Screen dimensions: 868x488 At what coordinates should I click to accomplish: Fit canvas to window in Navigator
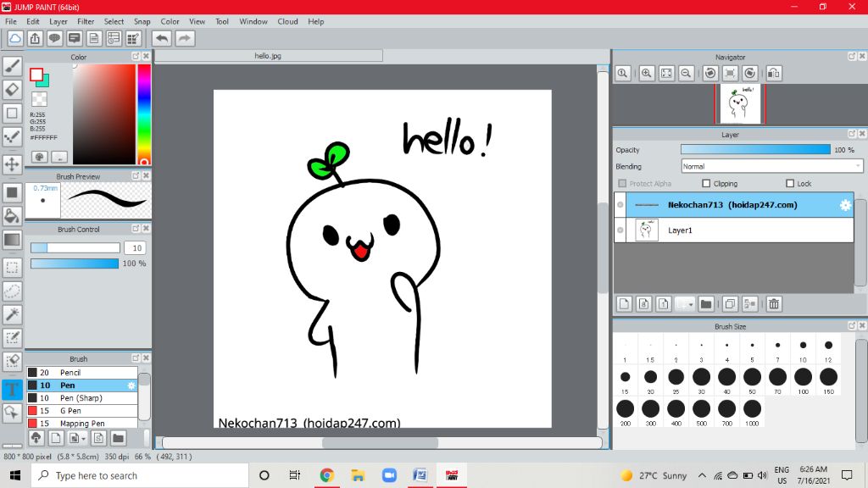coord(666,73)
